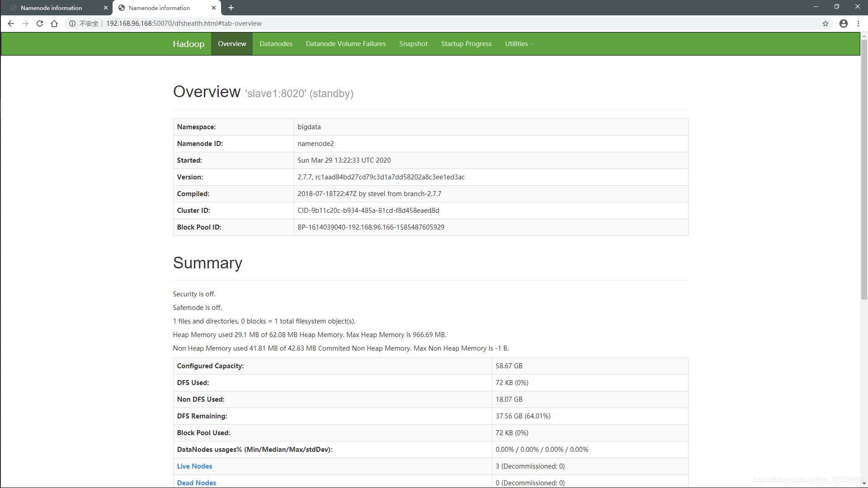The height and width of the screenshot is (488, 868).
Task: Open a new browser tab
Action: coord(231,8)
